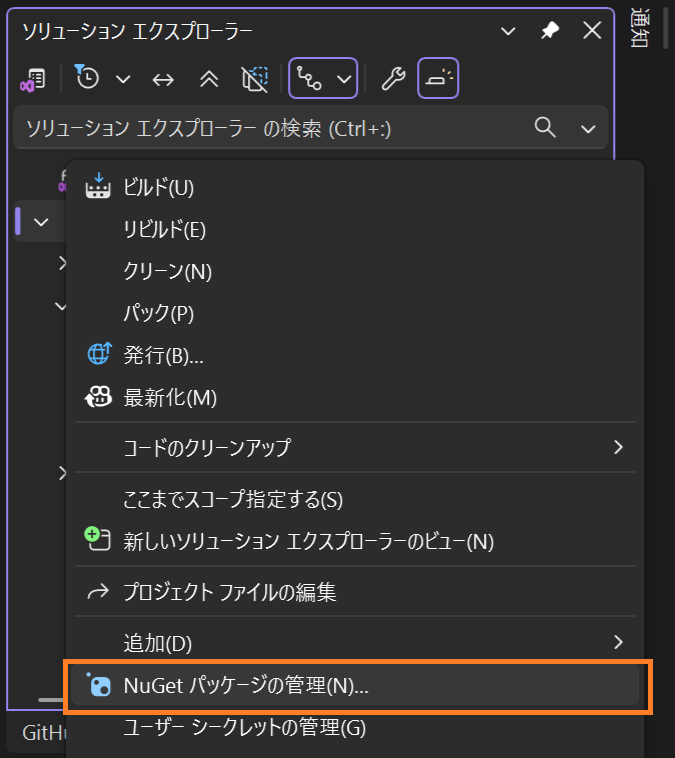Expand the lower collapsed tree node
Viewport: 675px width, 758px height.
(x=62, y=473)
